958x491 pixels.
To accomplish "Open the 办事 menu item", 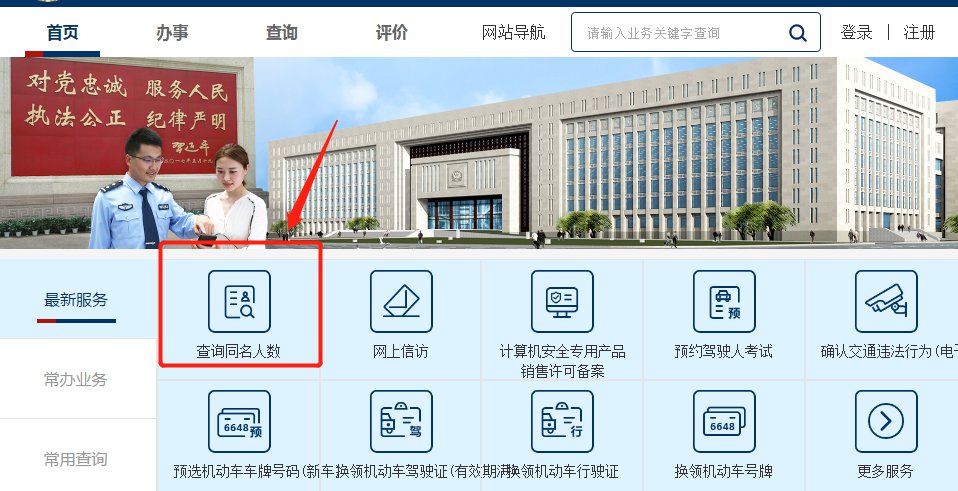I will point(172,32).
